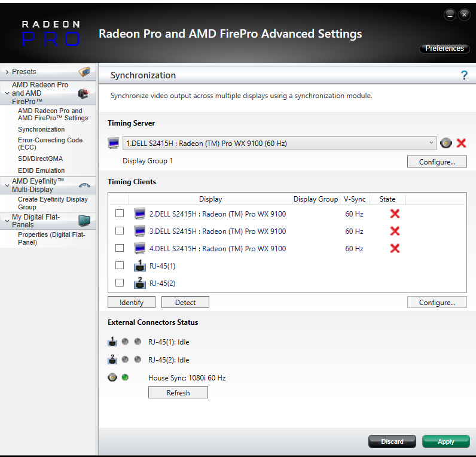The image size is (476, 457).
Task: Sort by the V-Sync column header
Action: (x=355, y=199)
